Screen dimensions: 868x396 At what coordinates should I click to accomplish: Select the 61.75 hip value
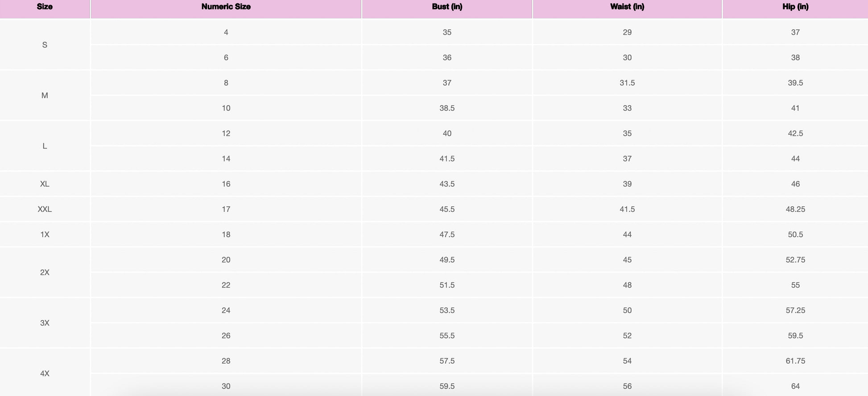[x=795, y=361]
